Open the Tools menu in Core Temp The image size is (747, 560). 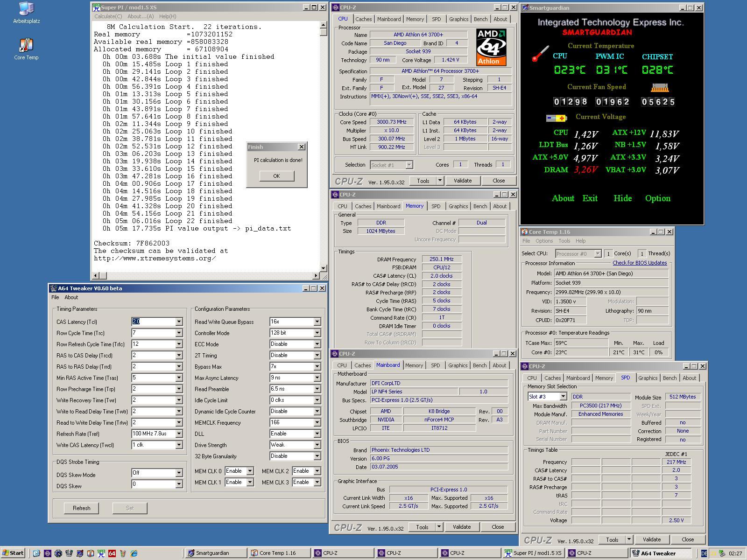click(564, 241)
